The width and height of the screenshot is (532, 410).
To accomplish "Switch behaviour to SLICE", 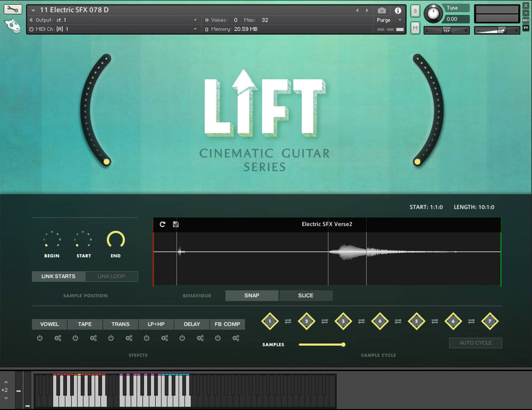I will (306, 295).
